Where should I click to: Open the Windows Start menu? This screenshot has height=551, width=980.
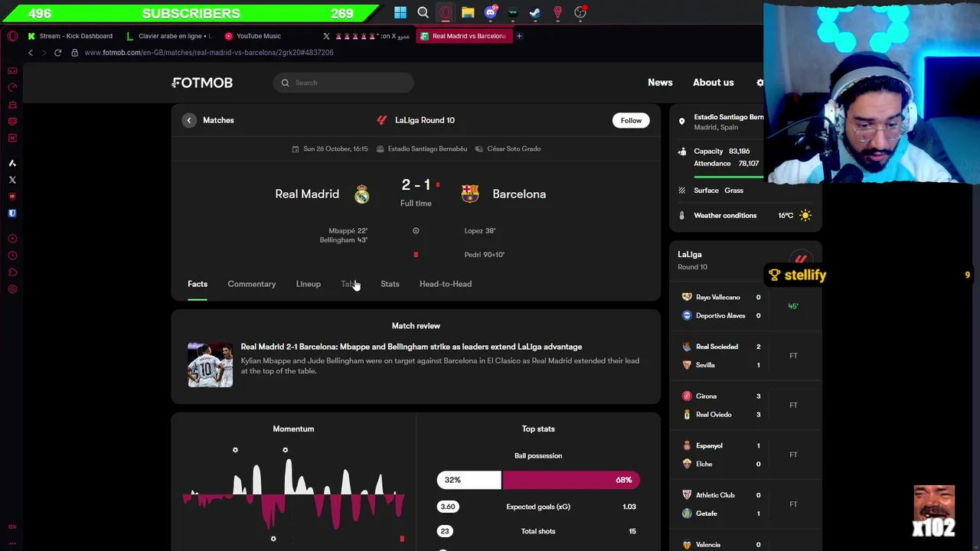click(x=400, y=12)
